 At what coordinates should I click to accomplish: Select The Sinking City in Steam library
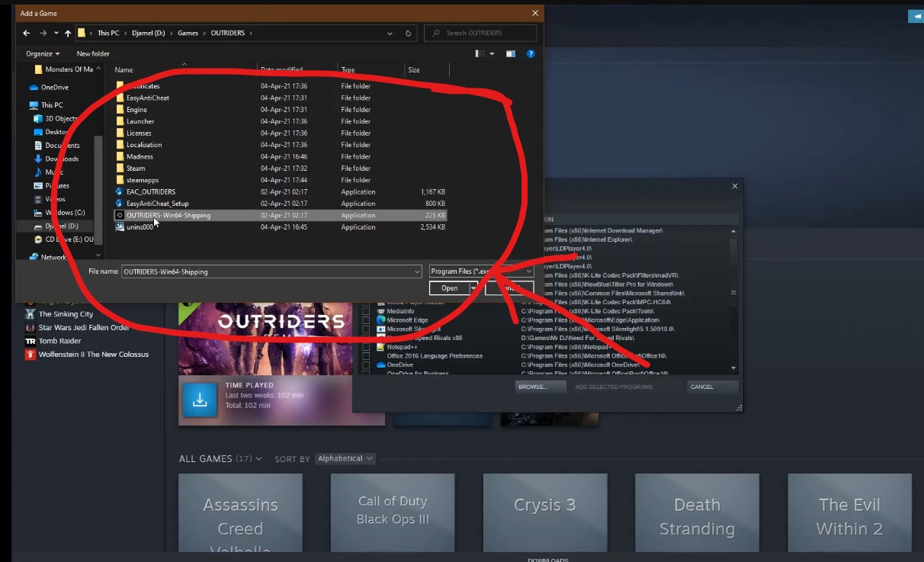(x=66, y=314)
